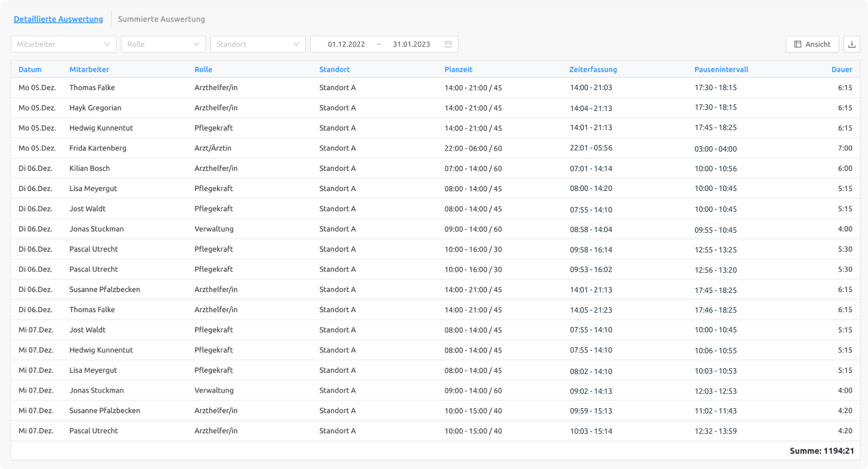This screenshot has height=469, width=868.
Task: Click the Kilian Bosch employee name
Action: [89, 168]
